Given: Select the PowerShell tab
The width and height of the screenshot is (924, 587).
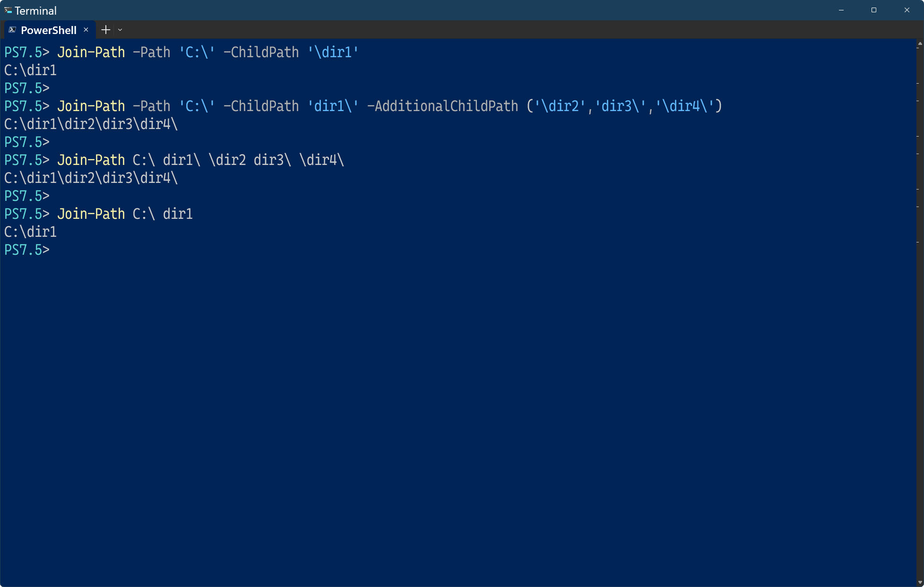Looking at the screenshot, I should click(49, 30).
